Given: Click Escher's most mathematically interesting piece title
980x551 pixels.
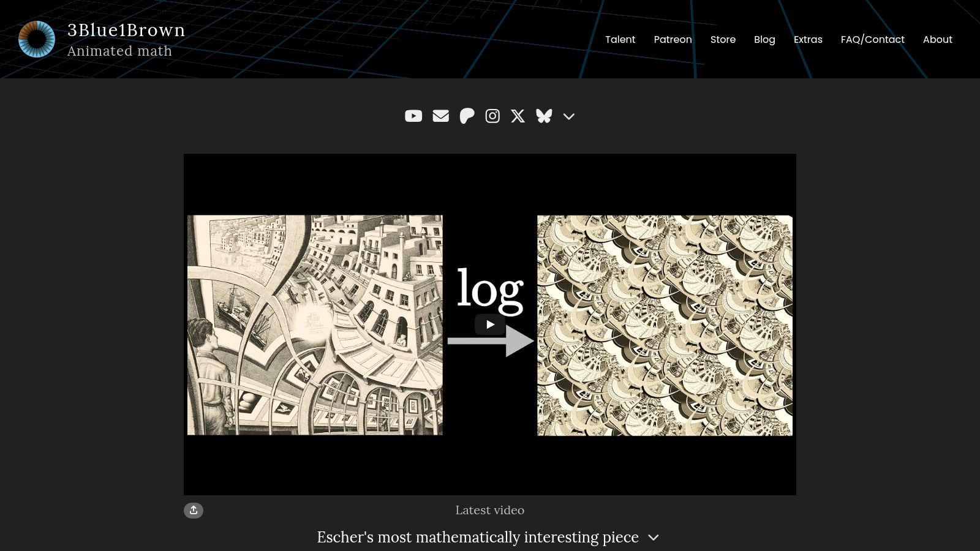Looking at the screenshot, I should pos(478,537).
